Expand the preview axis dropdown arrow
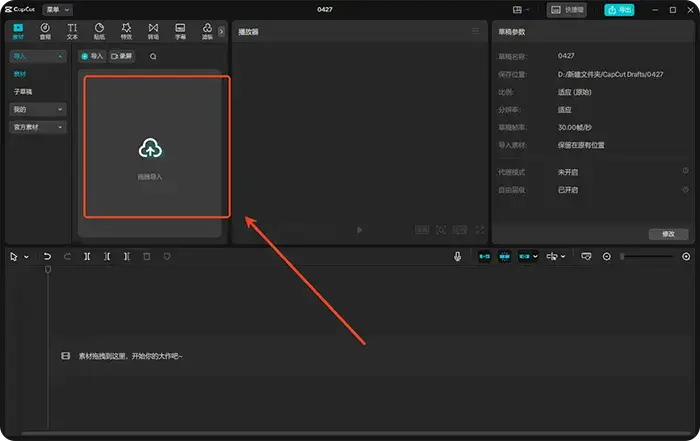The image size is (700, 441). click(563, 256)
